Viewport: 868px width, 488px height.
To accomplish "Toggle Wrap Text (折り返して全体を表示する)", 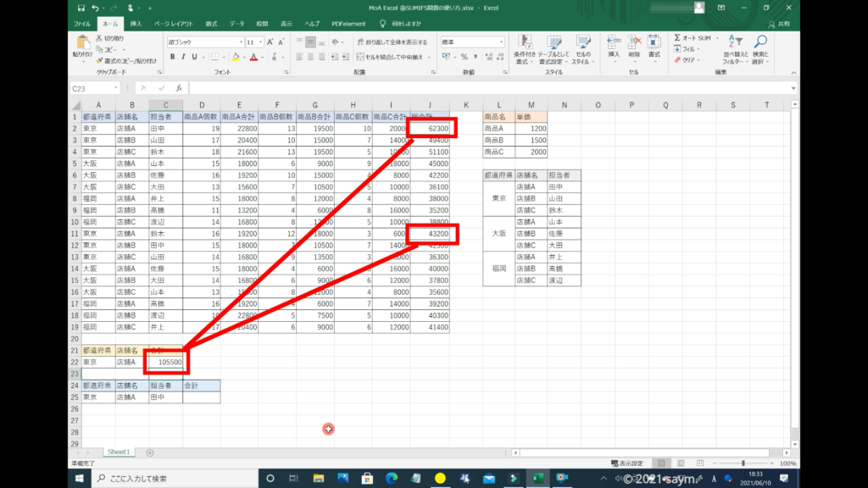I will [391, 42].
